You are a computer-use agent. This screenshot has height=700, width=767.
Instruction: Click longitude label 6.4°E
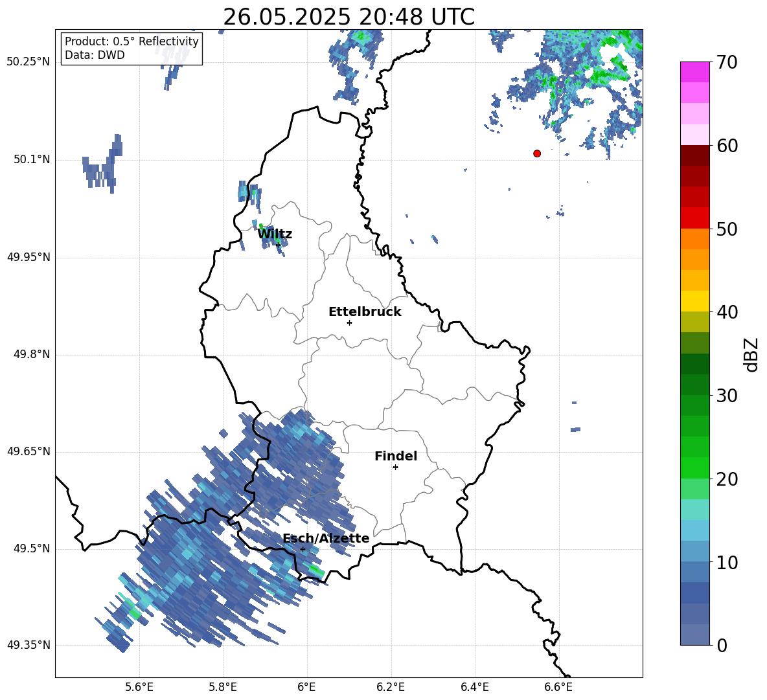point(474,687)
